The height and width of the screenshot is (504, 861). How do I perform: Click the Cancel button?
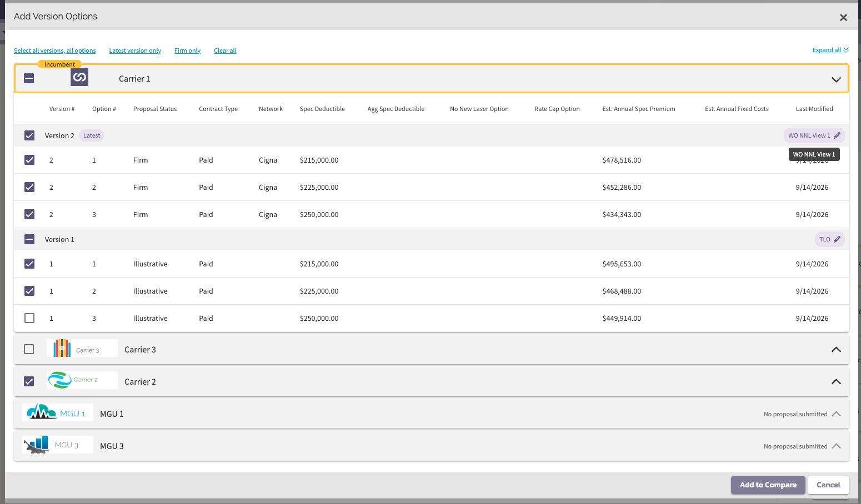(x=828, y=485)
